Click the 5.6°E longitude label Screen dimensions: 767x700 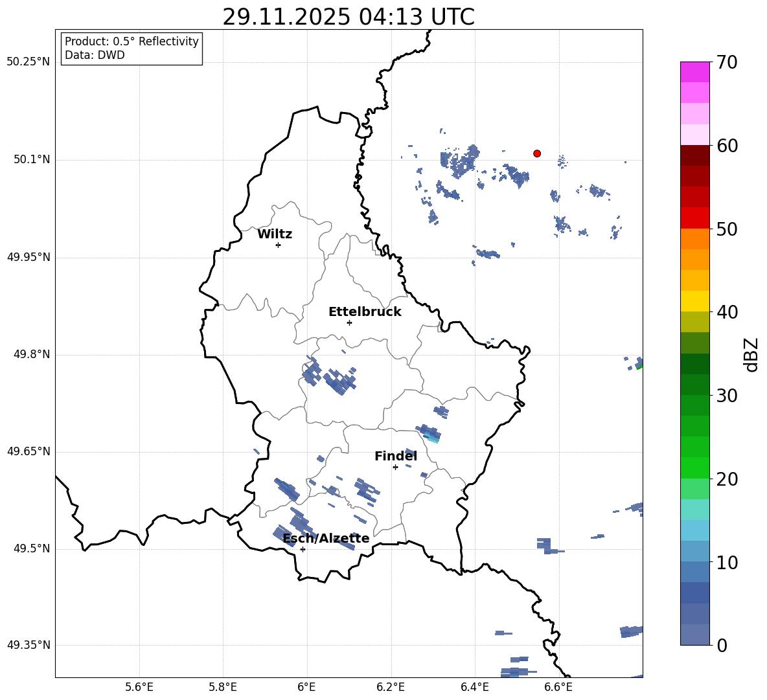tap(139, 687)
